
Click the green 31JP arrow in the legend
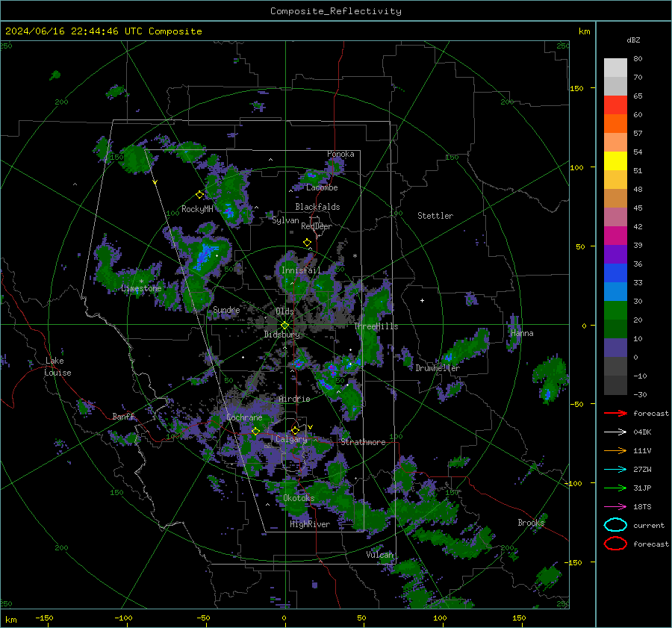pos(615,488)
